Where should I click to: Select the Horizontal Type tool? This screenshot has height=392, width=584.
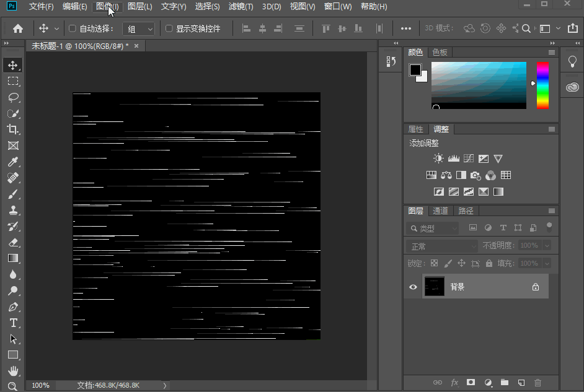click(x=13, y=323)
